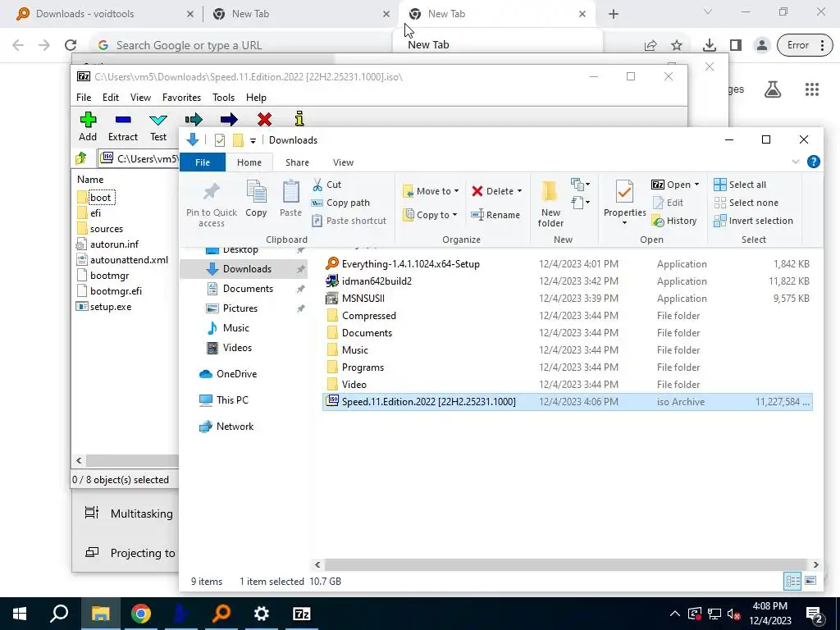Collapse the Explorer ribbon with chevron
The height and width of the screenshot is (630, 840).
[796, 162]
